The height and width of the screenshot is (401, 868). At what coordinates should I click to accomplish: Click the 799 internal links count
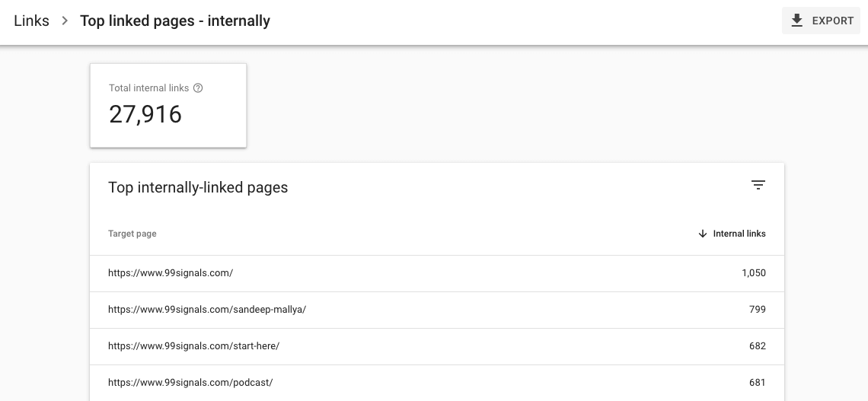point(757,310)
